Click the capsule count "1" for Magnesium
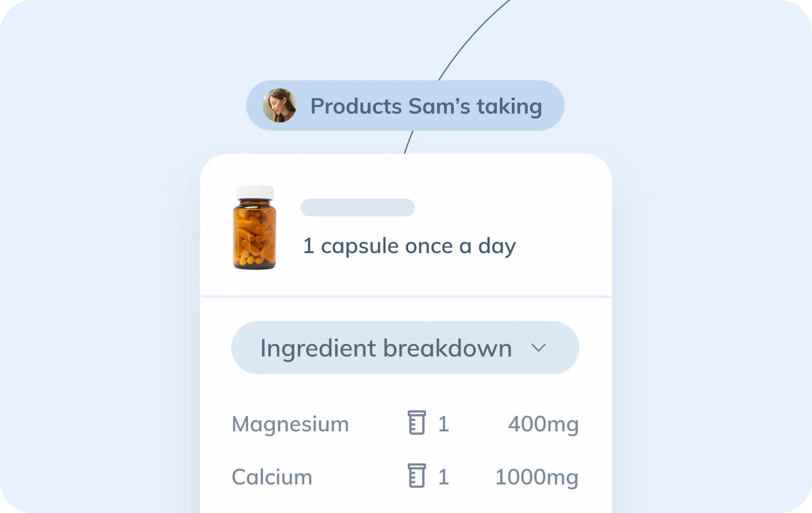Viewport: 812px width, 513px height. pos(443,424)
